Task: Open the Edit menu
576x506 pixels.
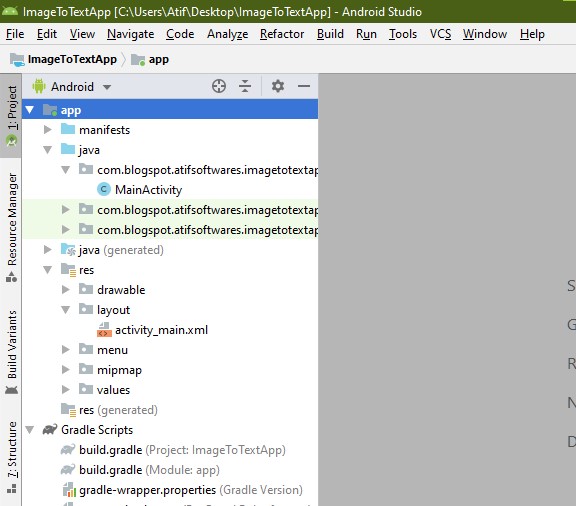Action: (x=47, y=34)
